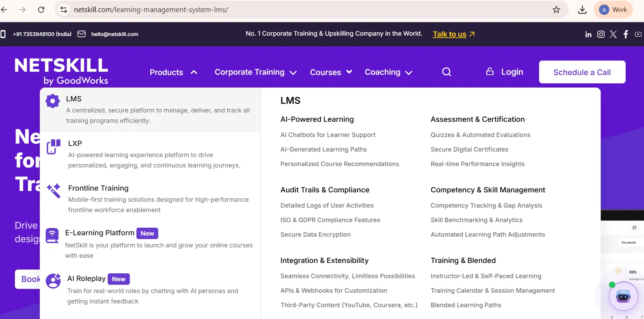Screen dimensions: 644x319
Task: Open the site search magnifier icon
Action: [447, 72]
